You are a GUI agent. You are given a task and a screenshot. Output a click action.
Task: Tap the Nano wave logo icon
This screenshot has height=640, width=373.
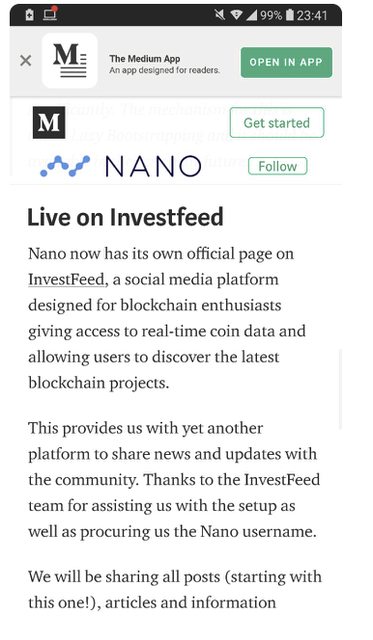click(x=65, y=166)
